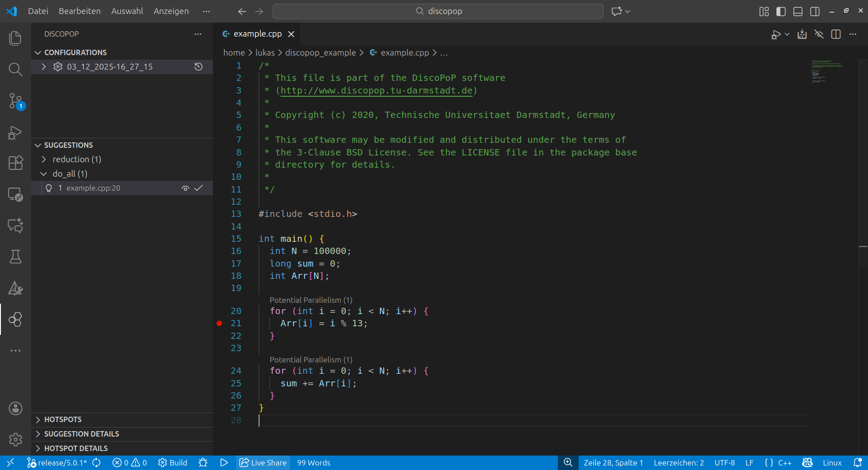Open the CMake triangle icon in activity bar
Image resolution: width=868 pixels, height=470 pixels.
(15, 288)
